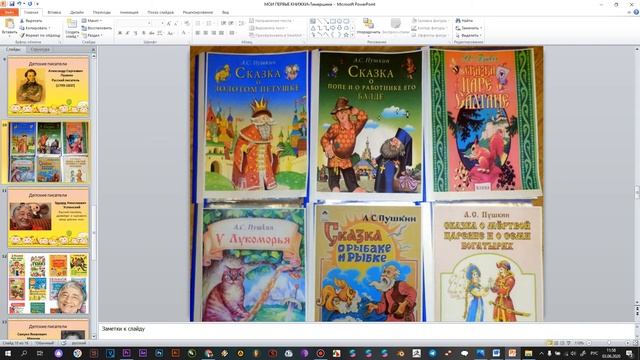Select the Format Painter (Формат по образцу)
This screenshot has width=640, height=360.
[40, 36]
